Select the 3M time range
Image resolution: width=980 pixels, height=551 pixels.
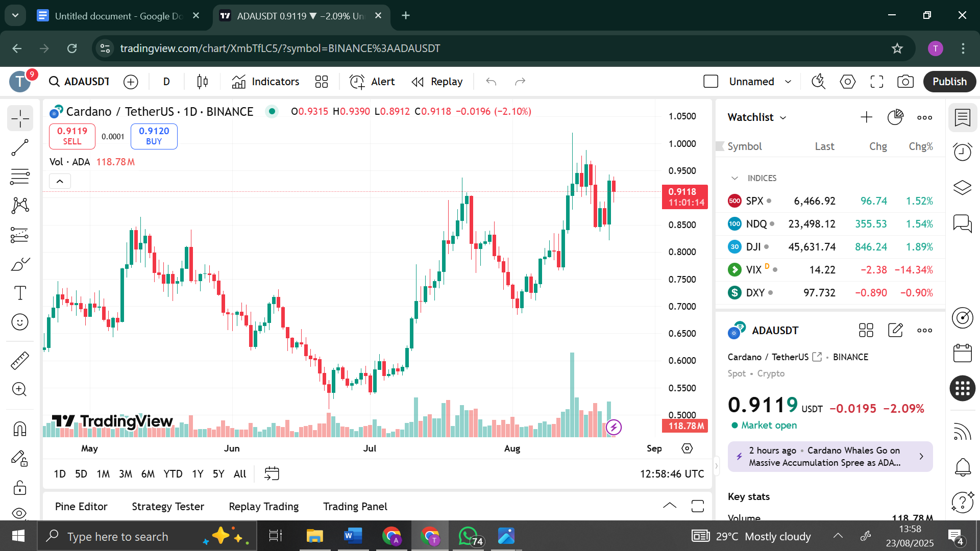pyautogui.click(x=125, y=474)
